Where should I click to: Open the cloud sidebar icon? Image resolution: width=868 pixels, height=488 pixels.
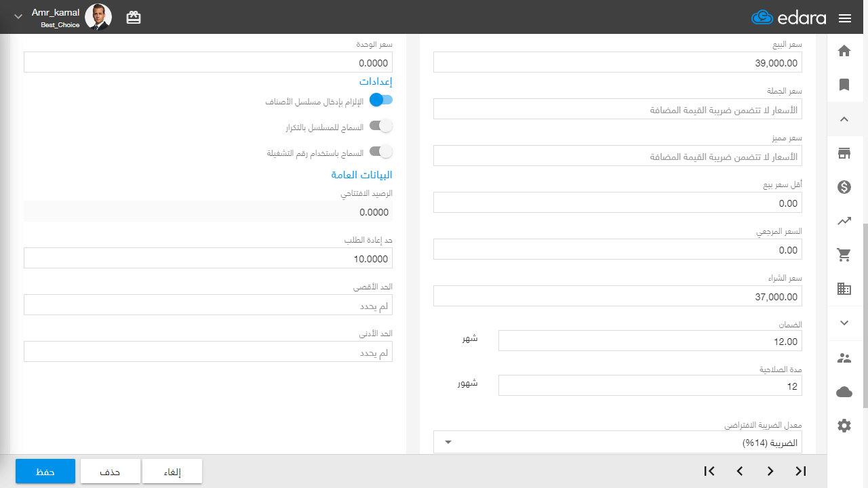[844, 392]
